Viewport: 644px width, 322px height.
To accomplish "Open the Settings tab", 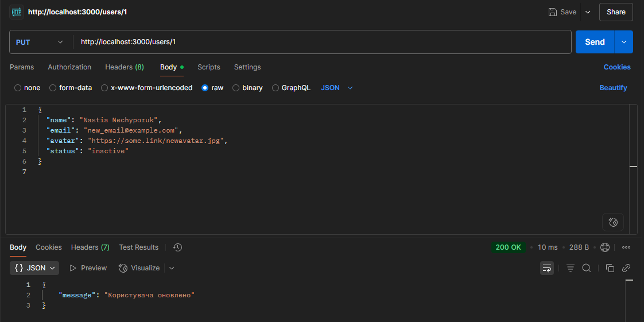I will click(247, 67).
